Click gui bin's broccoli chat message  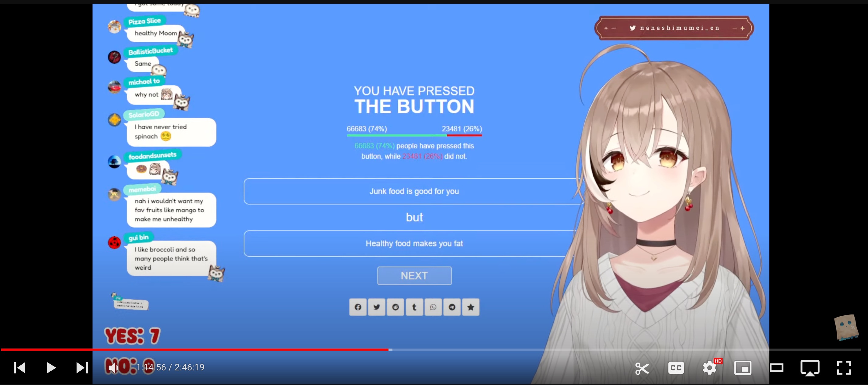[171, 258]
